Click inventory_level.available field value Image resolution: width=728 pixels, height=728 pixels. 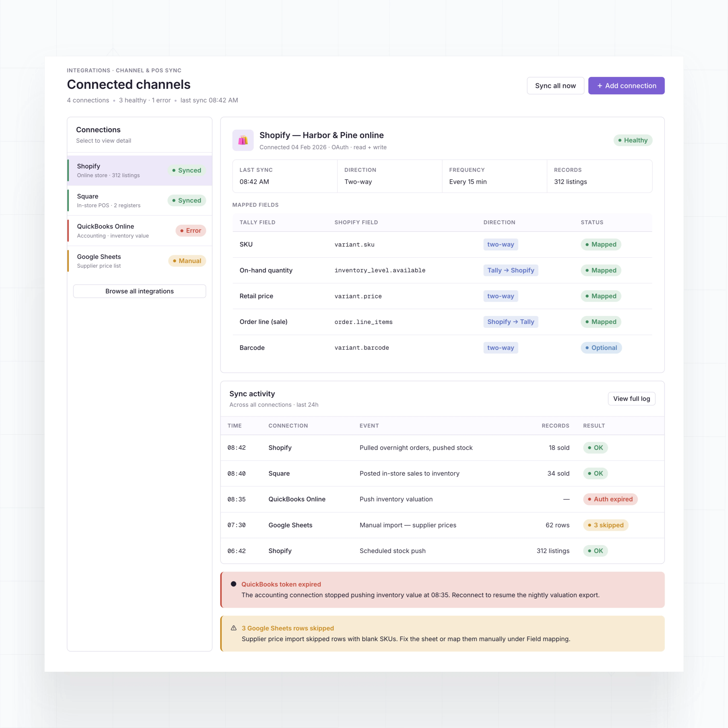tap(380, 270)
